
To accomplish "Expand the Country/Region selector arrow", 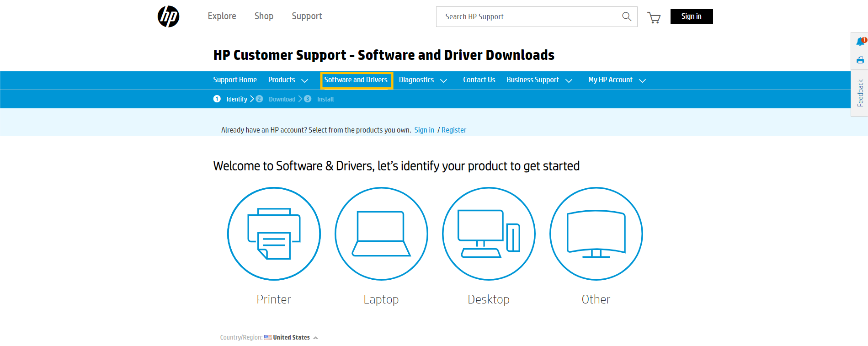I will click(315, 338).
